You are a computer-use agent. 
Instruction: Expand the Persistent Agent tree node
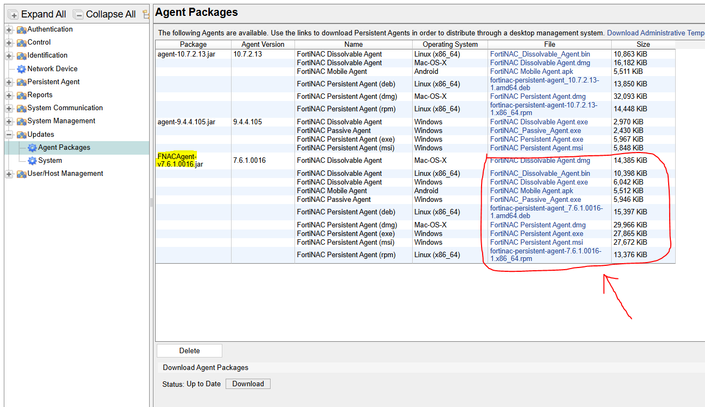(x=9, y=82)
